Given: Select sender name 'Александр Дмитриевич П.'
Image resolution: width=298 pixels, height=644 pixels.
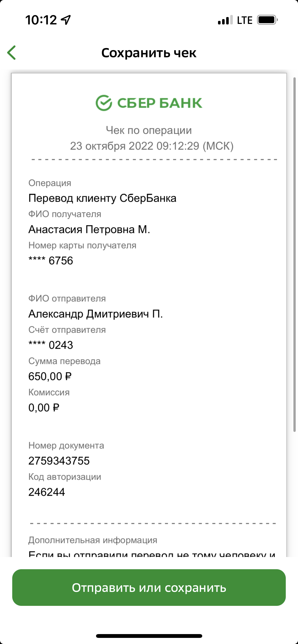Looking at the screenshot, I should [96, 314].
